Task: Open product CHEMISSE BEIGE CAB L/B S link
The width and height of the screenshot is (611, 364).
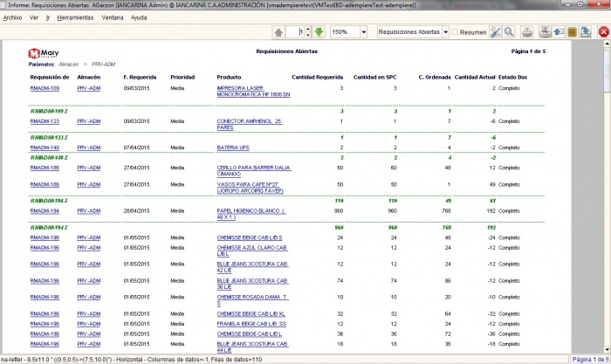Action: pyautogui.click(x=250, y=237)
